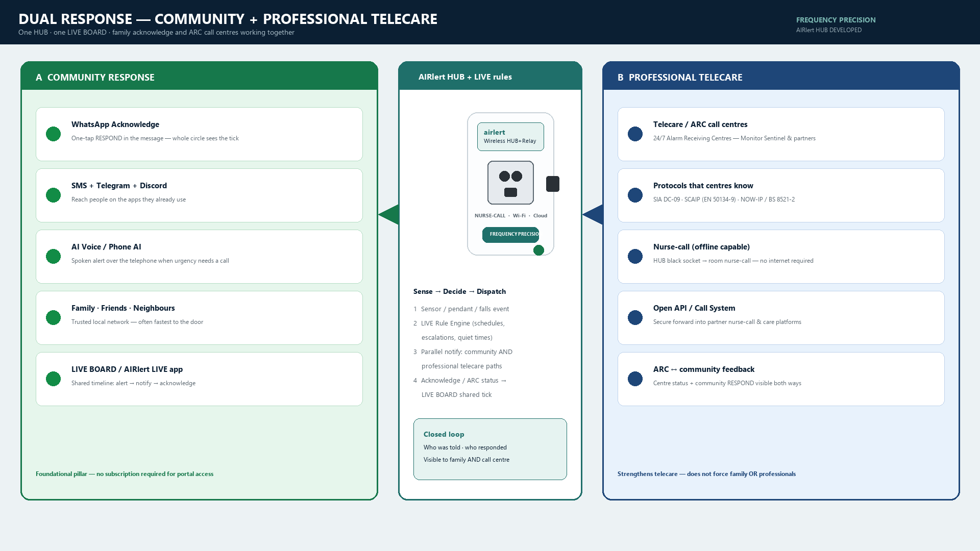Viewport: 980px width, 551px height.
Task: Click the Sense → Decide → Dispatch heading
Action: 459,291
